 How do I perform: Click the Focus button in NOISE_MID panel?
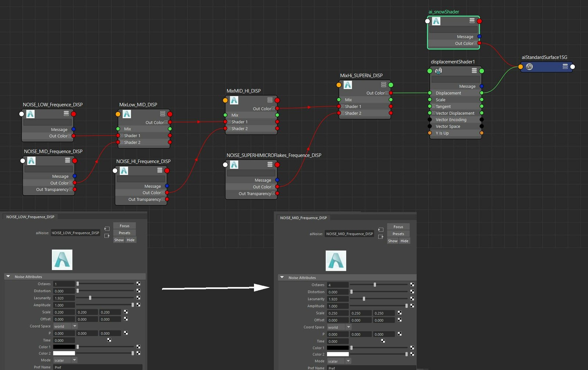[398, 226]
